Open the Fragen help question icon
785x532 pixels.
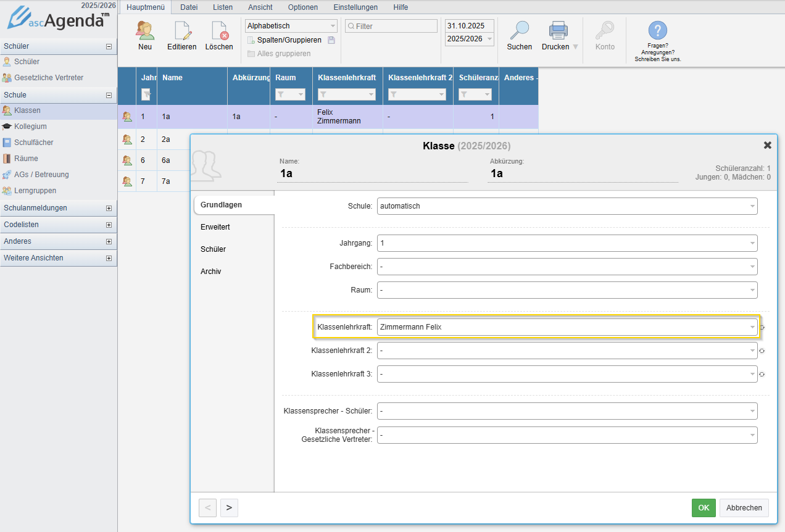657,31
